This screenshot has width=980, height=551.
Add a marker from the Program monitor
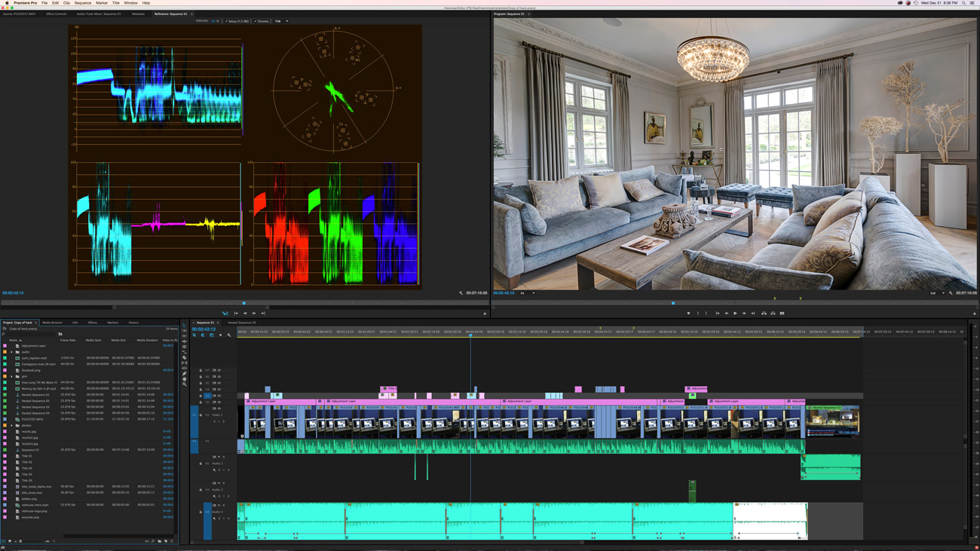tap(688, 313)
